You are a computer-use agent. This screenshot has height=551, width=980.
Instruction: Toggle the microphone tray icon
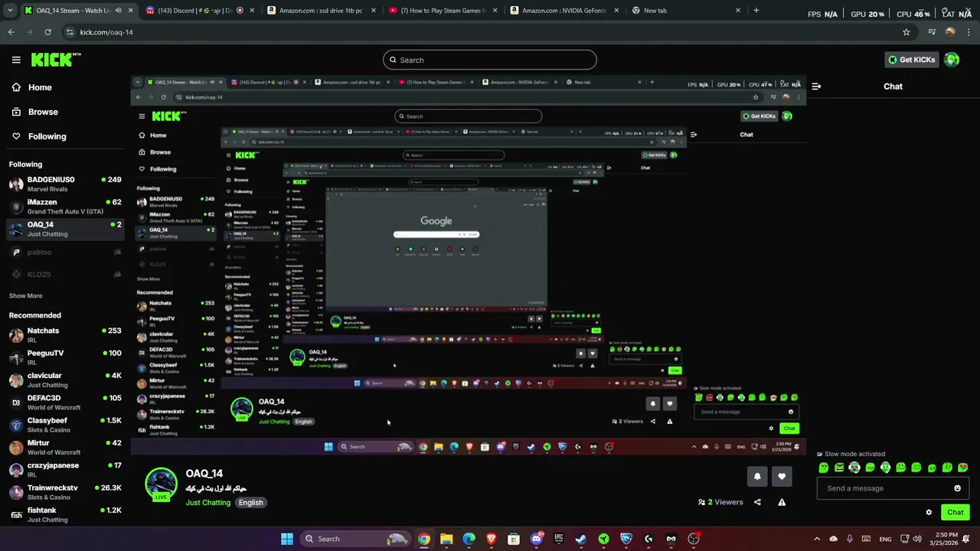point(850,539)
